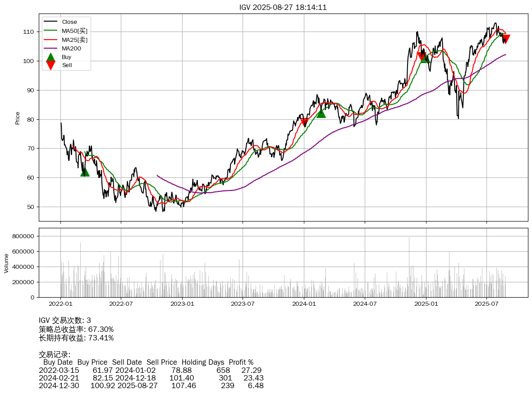Image resolution: width=532 pixels, height=394 pixels.
Task: Click the red Sell marker near 2024-12
Action: pyautogui.click(x=422, y=56)
